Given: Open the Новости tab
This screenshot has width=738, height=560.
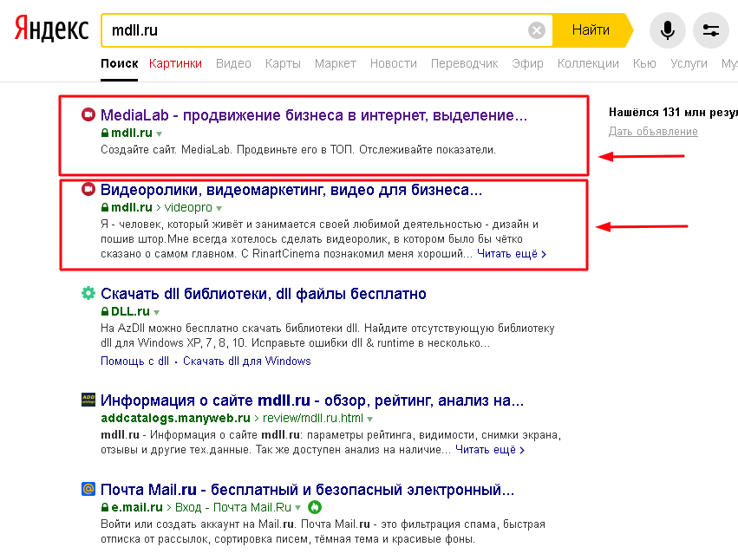Looking at the screenshot, I should (x=394, y=63).
